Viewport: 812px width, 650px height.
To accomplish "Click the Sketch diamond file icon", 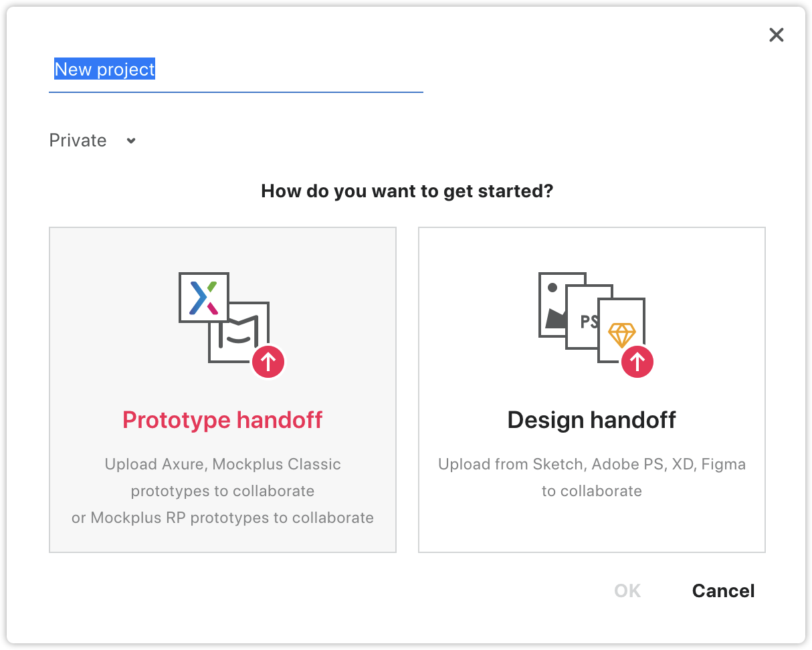I will pyautogui.click(x=621, y=331).
